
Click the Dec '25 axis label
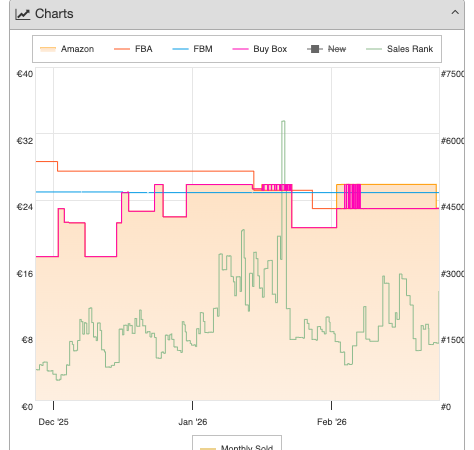tap(53, 422)
